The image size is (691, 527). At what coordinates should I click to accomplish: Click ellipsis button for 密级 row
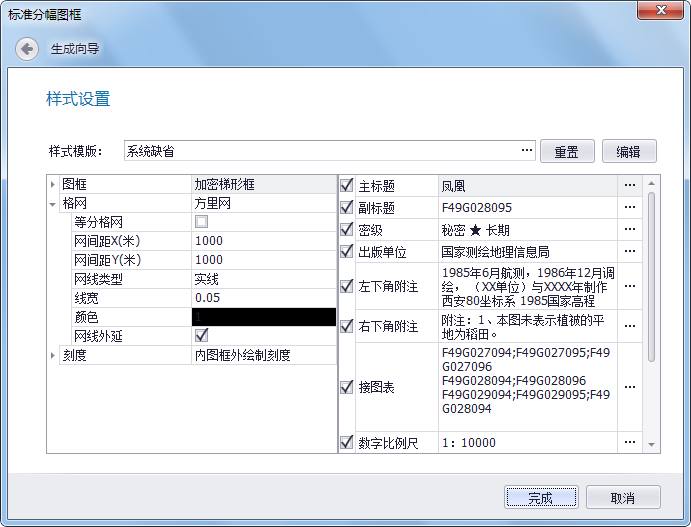(x=629, y=230)
